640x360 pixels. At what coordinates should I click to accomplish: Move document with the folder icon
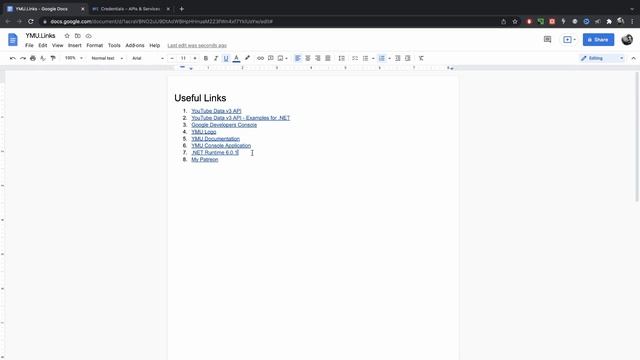pos(78,36)
